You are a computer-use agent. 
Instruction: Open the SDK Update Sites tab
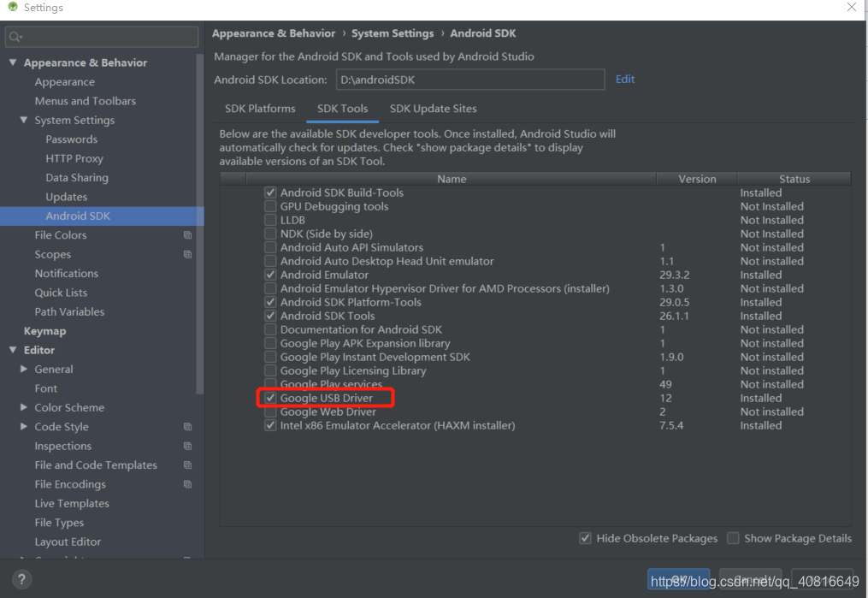click(x=433, y=109)
